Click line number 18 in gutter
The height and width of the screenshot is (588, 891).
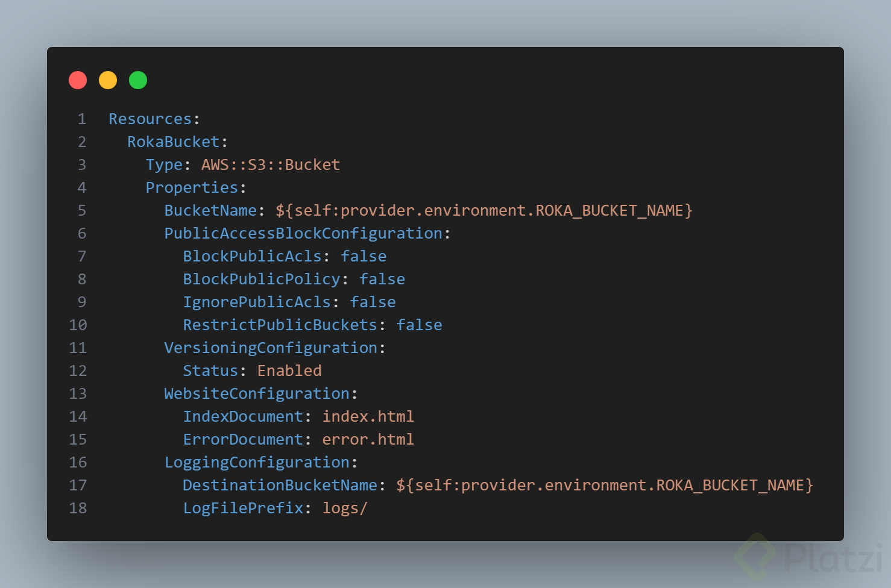78,508
